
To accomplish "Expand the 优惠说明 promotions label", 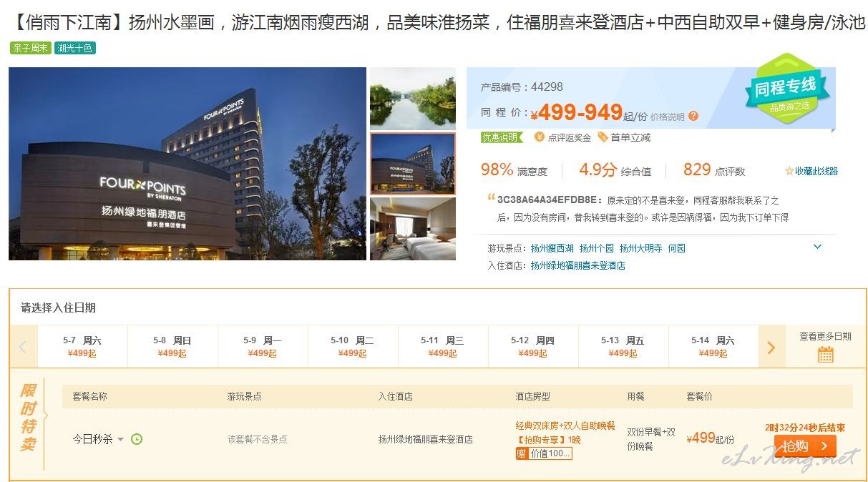I will 502,137.
